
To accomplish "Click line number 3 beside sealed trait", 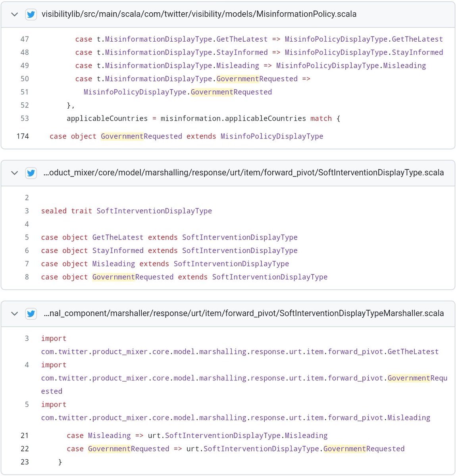I will [x=27, y=211].
